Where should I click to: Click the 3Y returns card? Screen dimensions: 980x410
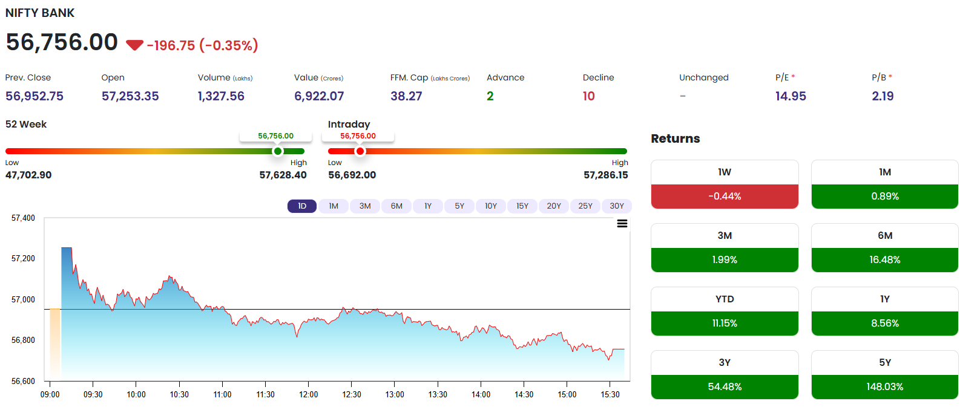pos(725,375)
